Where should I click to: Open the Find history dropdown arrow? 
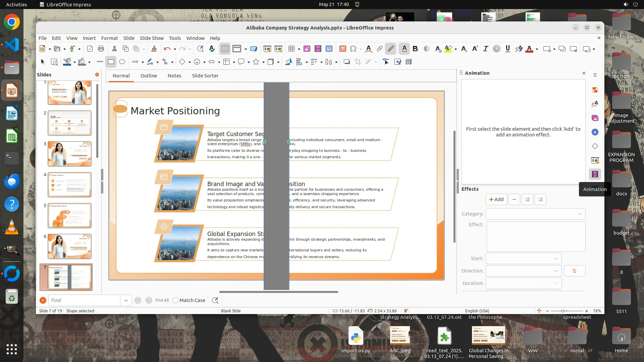coord(126,300)
